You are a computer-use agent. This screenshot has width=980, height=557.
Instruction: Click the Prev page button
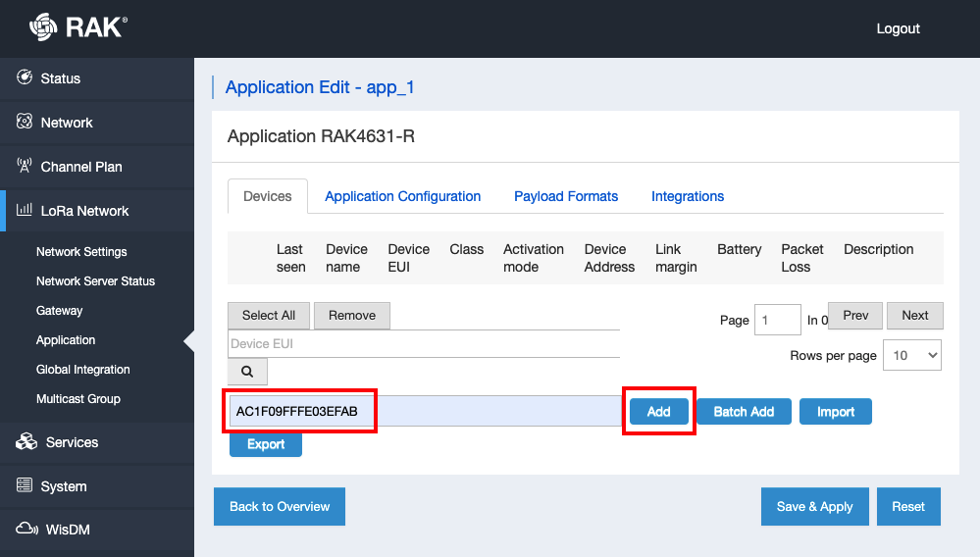(x=855, y=316)
